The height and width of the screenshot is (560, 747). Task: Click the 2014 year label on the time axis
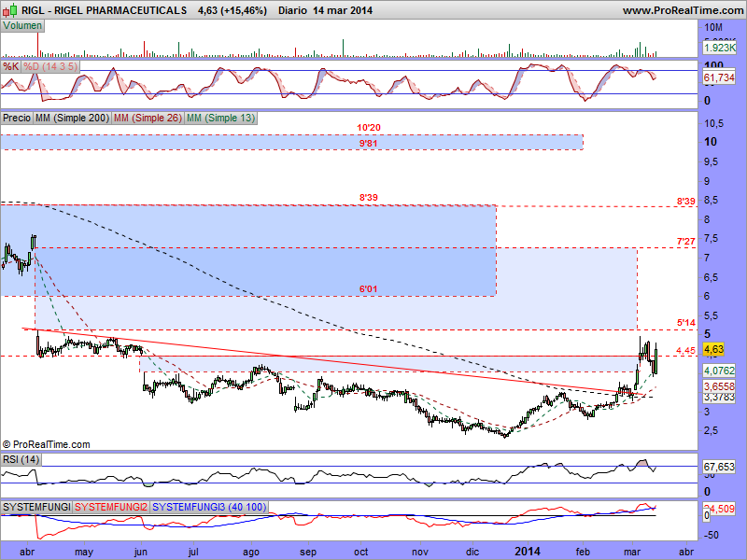(x=528, y=552)
